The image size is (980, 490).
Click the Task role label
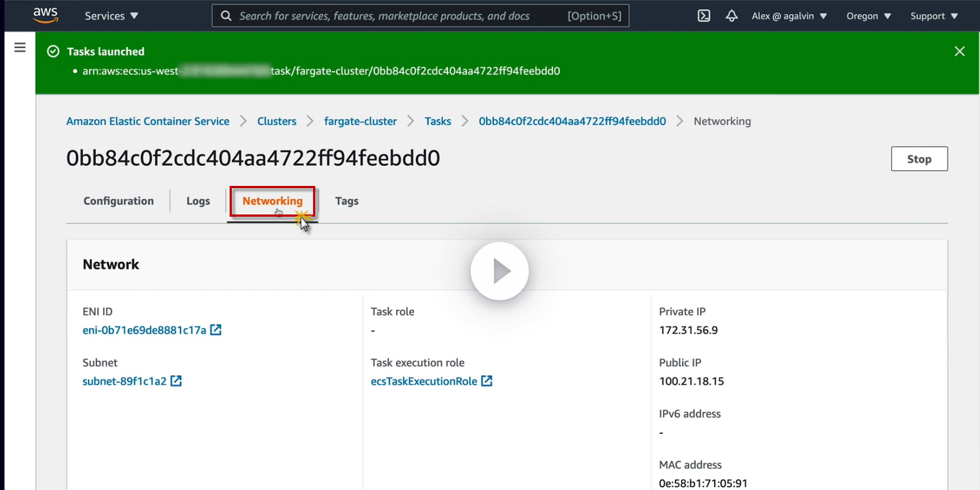pos(393,311)
